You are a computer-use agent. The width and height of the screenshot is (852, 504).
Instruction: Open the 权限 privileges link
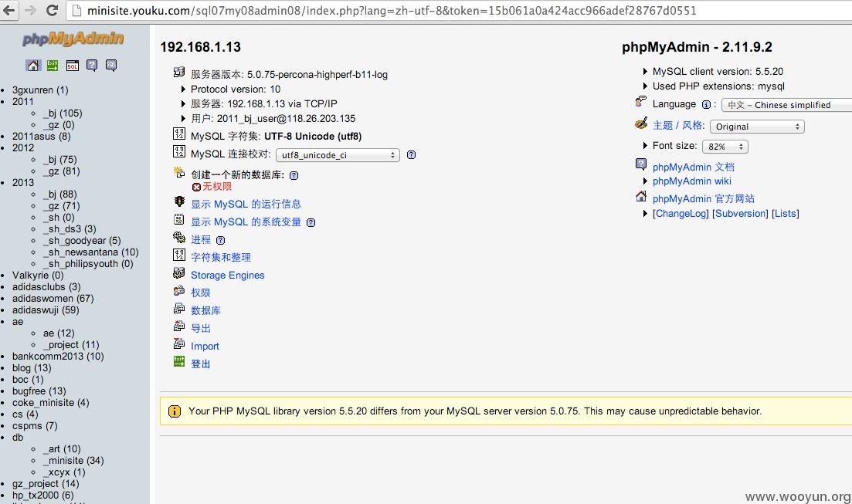click(201, 293)
